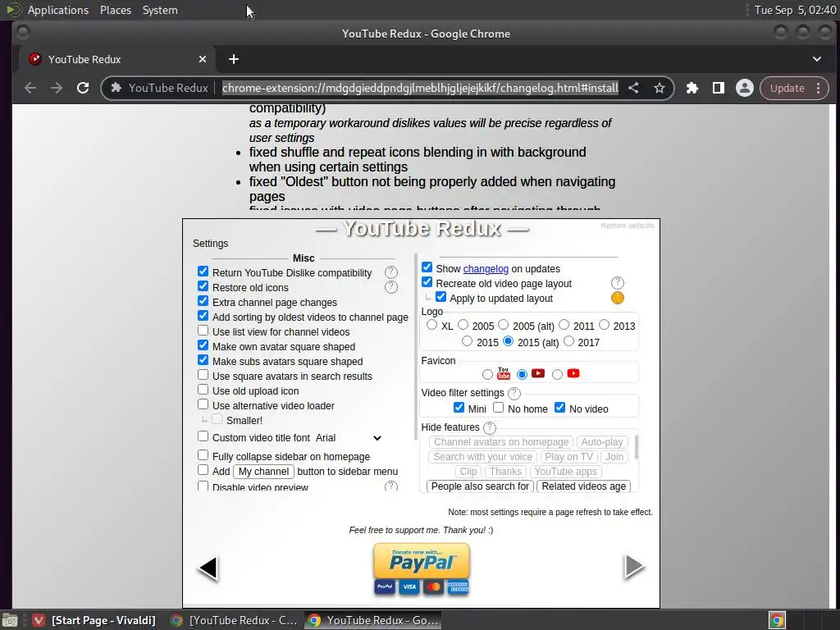Viewport: 840px width, 630px height.
Task: Expand the Chrome tab search chevron
Action: [x=817, y=59]
